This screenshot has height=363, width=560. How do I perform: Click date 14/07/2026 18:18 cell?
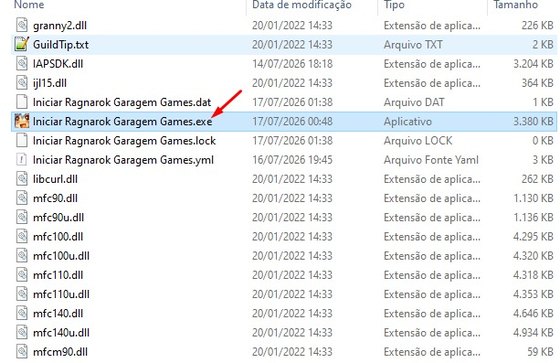point(292,64)
